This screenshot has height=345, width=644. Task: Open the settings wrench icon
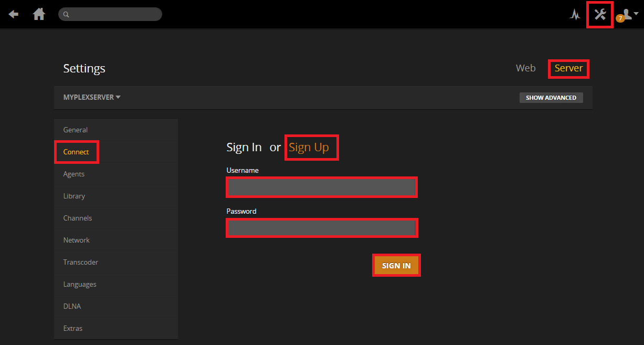tap(600, 14)
